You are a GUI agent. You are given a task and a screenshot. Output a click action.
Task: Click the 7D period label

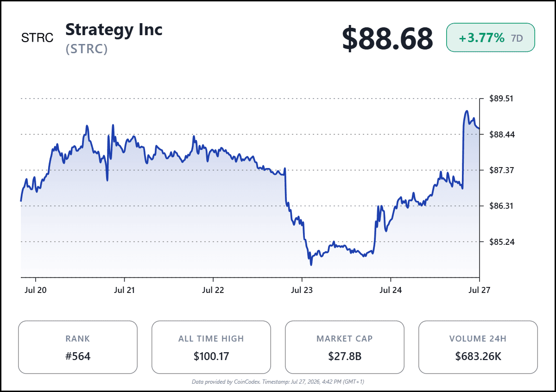pyautogui.click(x=517, y=38)
